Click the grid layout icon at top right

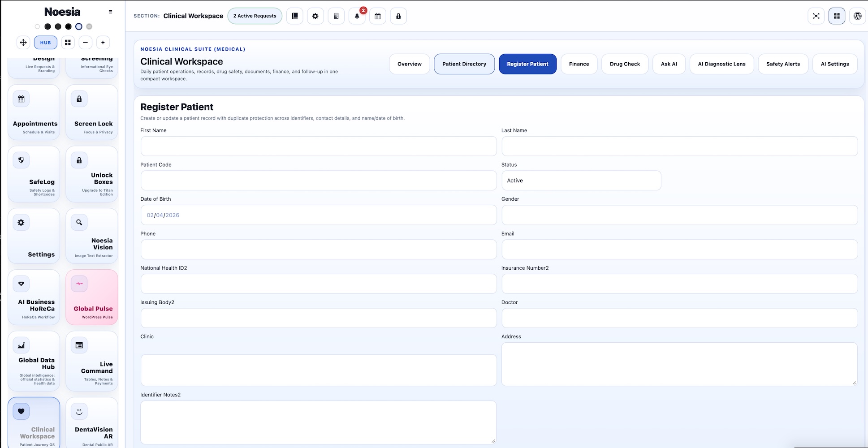pyautogui.click(x=837, y=16)
